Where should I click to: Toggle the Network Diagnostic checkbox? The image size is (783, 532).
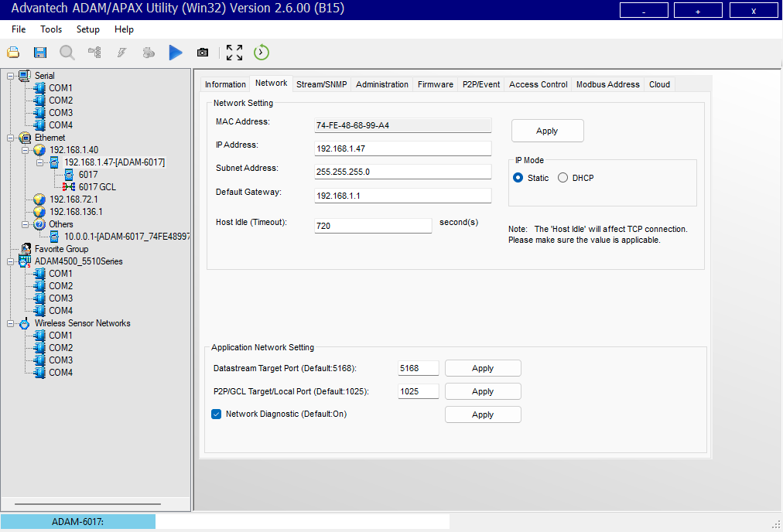pyautogui.click(x=216, y=414)
